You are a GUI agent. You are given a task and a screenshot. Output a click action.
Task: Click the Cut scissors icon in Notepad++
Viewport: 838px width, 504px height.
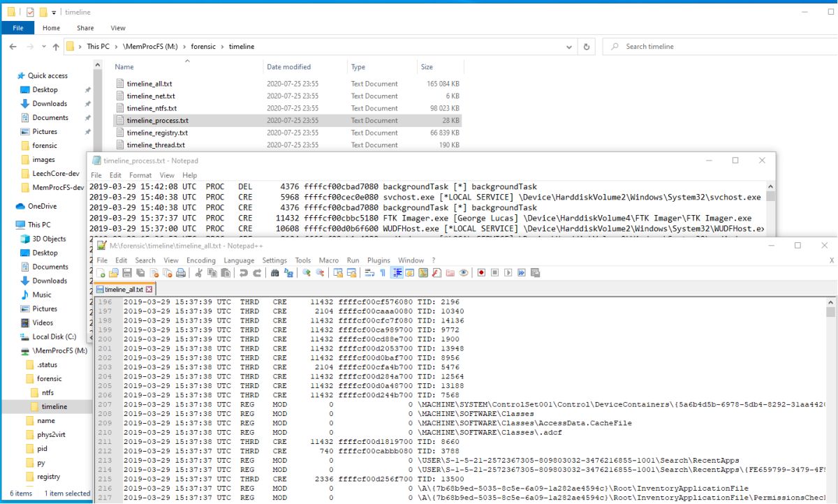click(199, 272)
